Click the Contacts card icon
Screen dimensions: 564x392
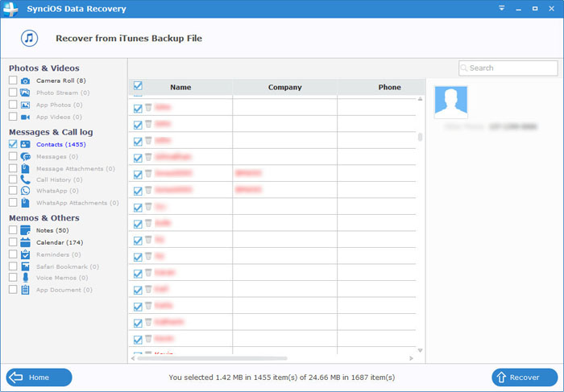coord(25,144)
